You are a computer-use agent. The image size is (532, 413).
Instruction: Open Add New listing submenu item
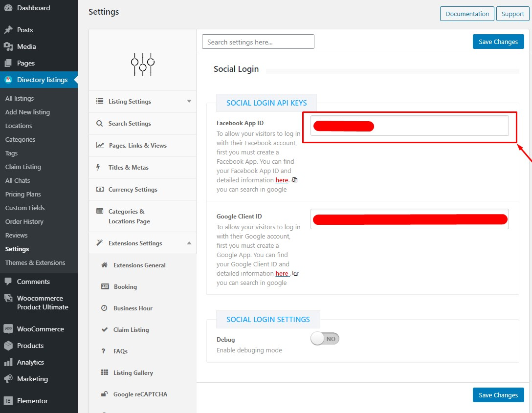coord(27,112)
